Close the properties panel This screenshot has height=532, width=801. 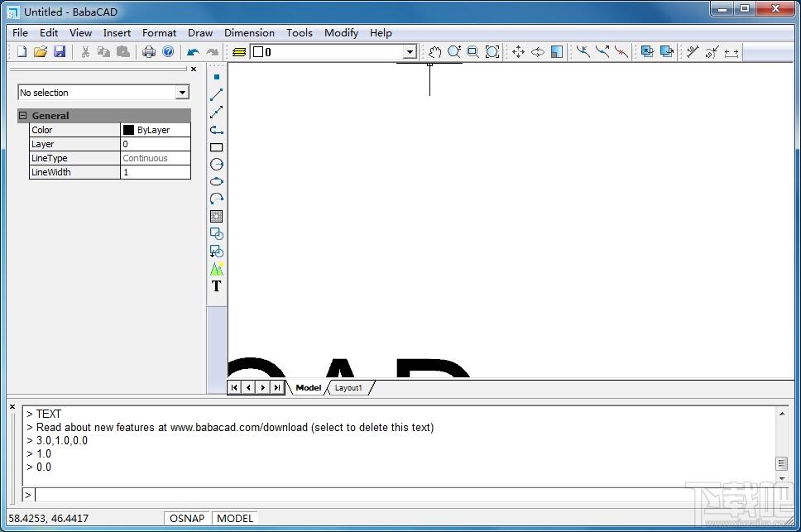(x=194, y=69)
